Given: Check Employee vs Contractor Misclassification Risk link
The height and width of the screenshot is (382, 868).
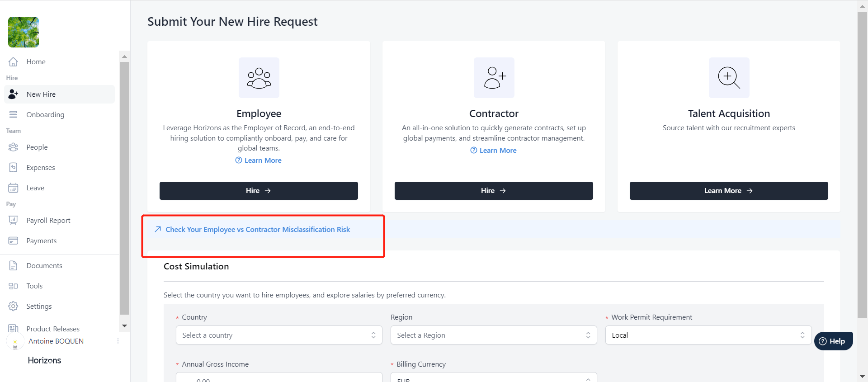Looking at the screenshot, I should [258, 230].
